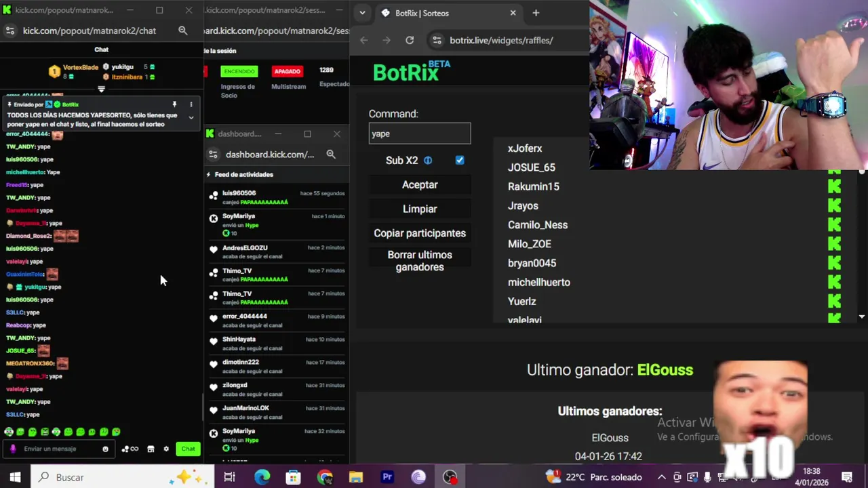Image resolution: width=868 pixels, height=488 pixels.
Task: Open site info icon in dashboard.kick.com address bar
Action: pyautogui.click(x=213, y=155)
